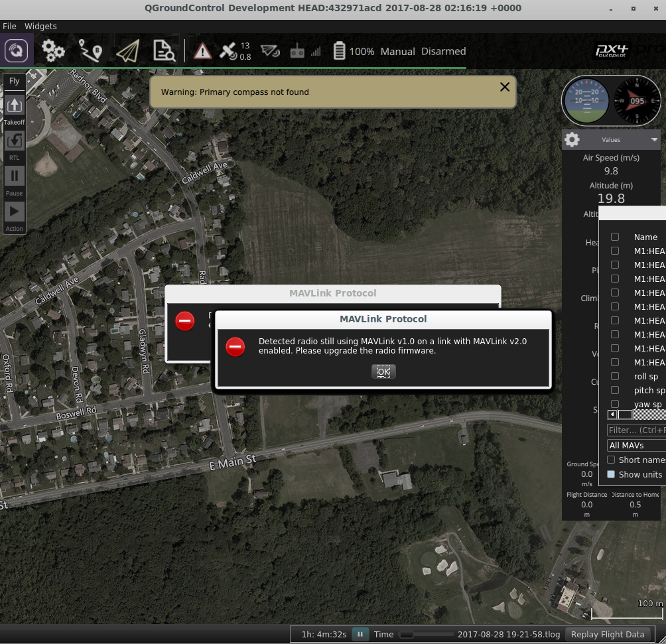The width and height of the screenshot is (666, 644).
Task: Click Disarmed to change arm state
Action: click(x=443, y=52)
